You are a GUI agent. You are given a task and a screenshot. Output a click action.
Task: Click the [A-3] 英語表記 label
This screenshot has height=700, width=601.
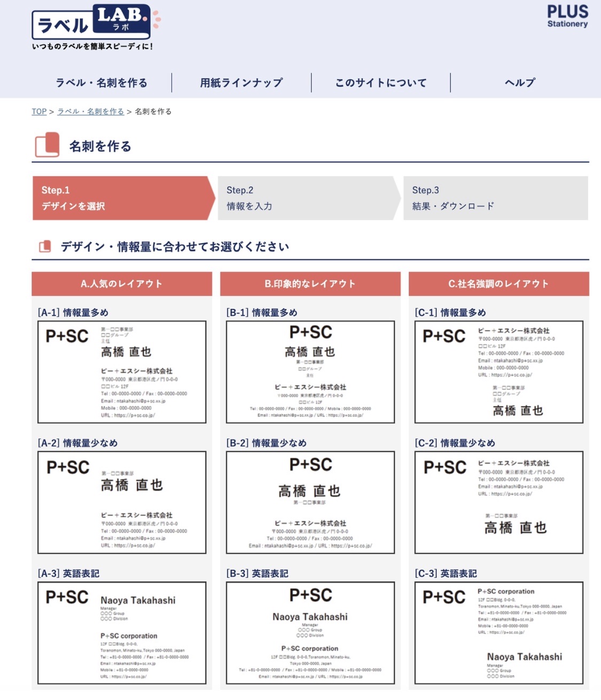point(68,573)
